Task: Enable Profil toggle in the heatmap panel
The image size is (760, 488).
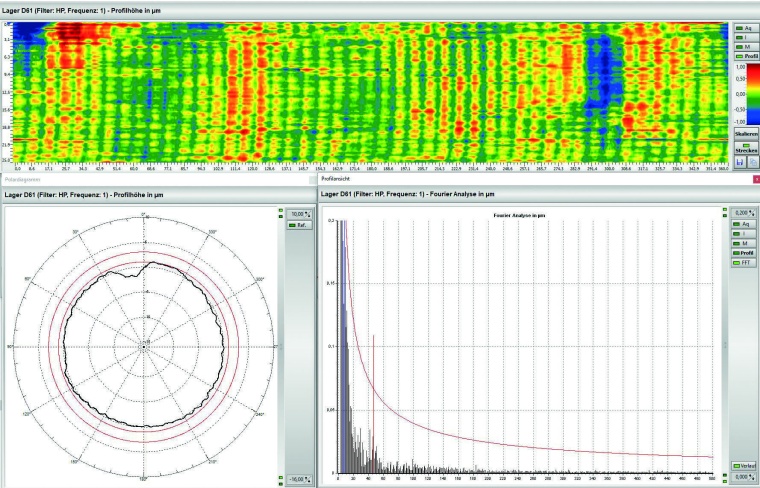Action: coord(744,57)
